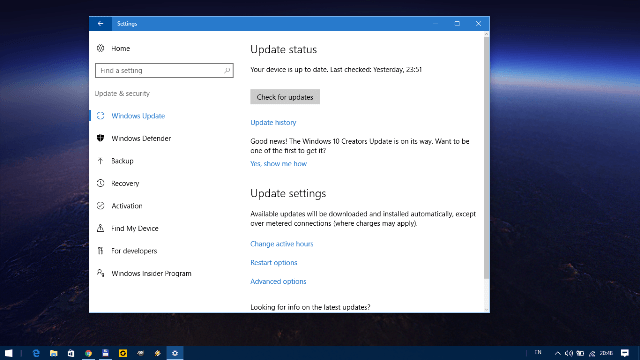Open the Find My Device icon

100,228
